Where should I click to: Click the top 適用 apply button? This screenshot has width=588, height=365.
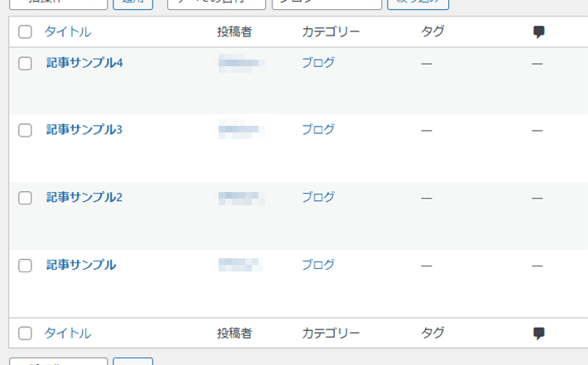pyautogui.click(x=133, y=3)
